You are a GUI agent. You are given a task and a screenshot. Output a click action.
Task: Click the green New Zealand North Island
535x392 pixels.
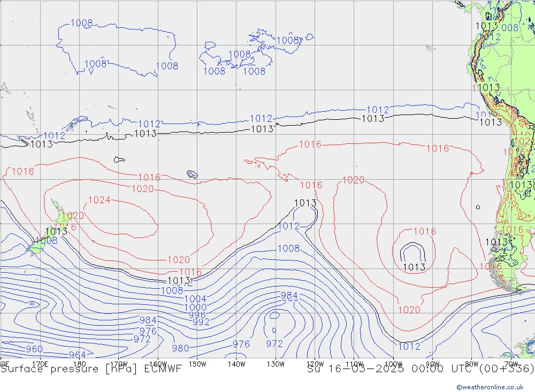click(x=59, y=213)
